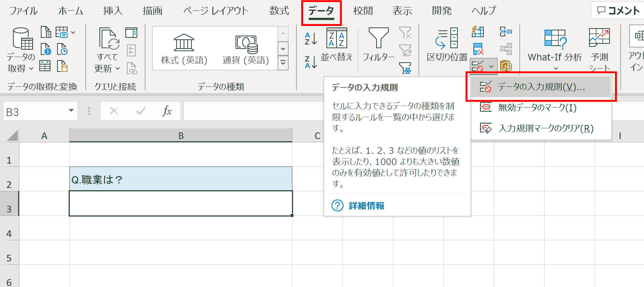
Task: Click the From Text/CSV import icon
Action: point(46,32)
